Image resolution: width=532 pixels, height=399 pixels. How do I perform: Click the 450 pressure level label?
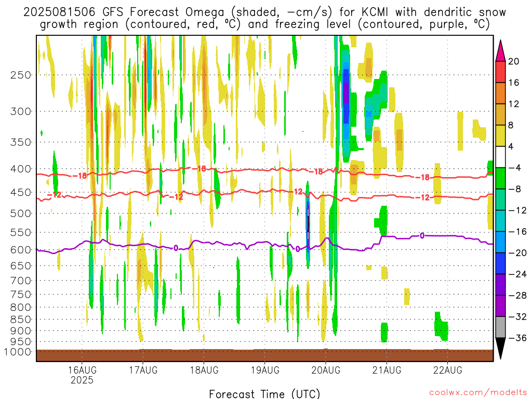[21, 192]
